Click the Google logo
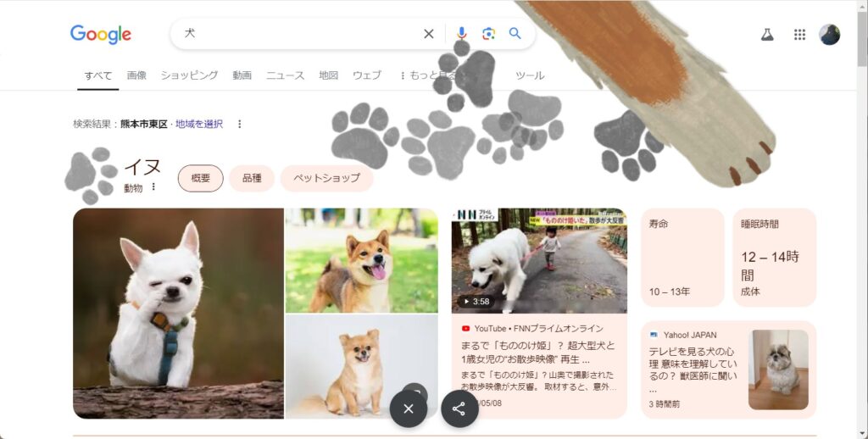The image size is (868, 439). [100, 34]
